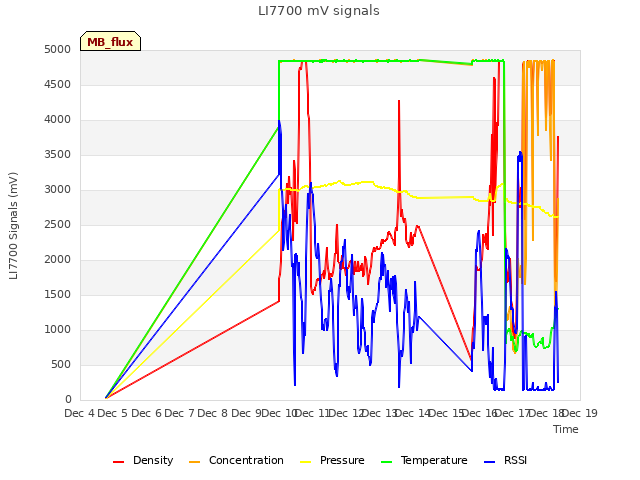The width and height of the screenshot is (640, 480).
Task: Click the Dec 8 date tick
Action: click(x=213, y=413)
